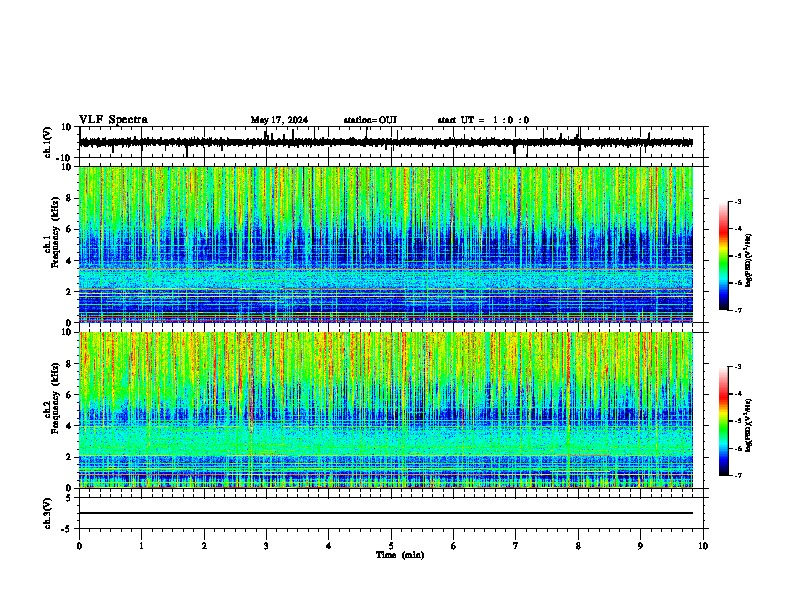Click the "6" kHz tick on ch.2 frequency axis

[x=70, y=395]
